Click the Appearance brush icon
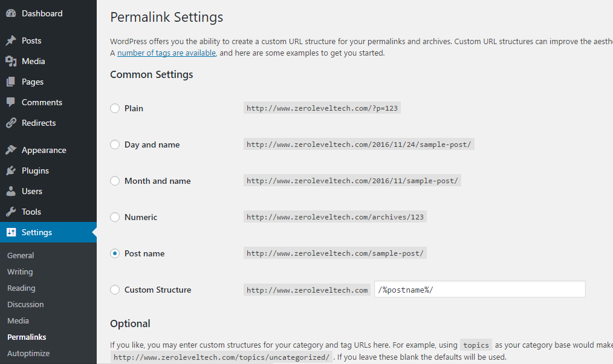The image size is (613, 364). 11,150
